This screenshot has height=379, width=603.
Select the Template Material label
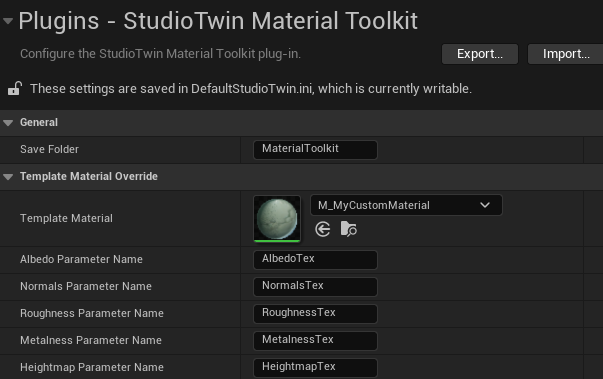tap(67, 218)
